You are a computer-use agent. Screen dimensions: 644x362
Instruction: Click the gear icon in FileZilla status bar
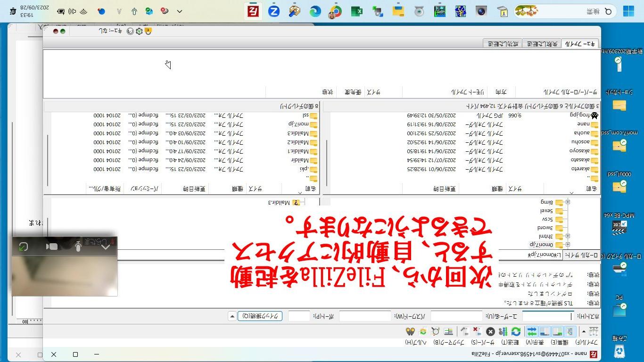(x=139, y=31)
